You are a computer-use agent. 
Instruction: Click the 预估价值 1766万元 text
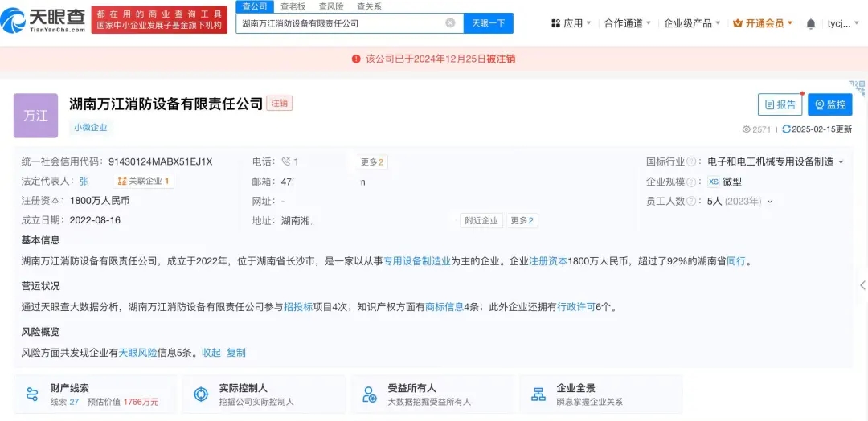tap(123, 403)
